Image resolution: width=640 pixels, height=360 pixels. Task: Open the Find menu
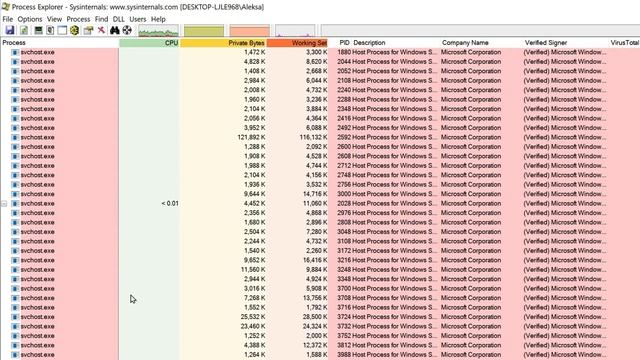[101, 19]
